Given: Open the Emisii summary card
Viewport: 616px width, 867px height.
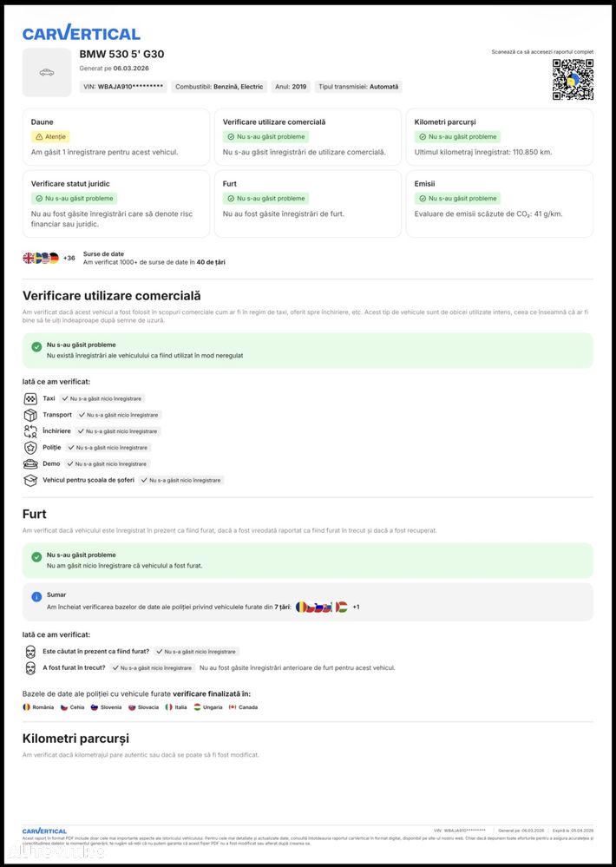Looking at the screenshot, I should pos(499,204).
